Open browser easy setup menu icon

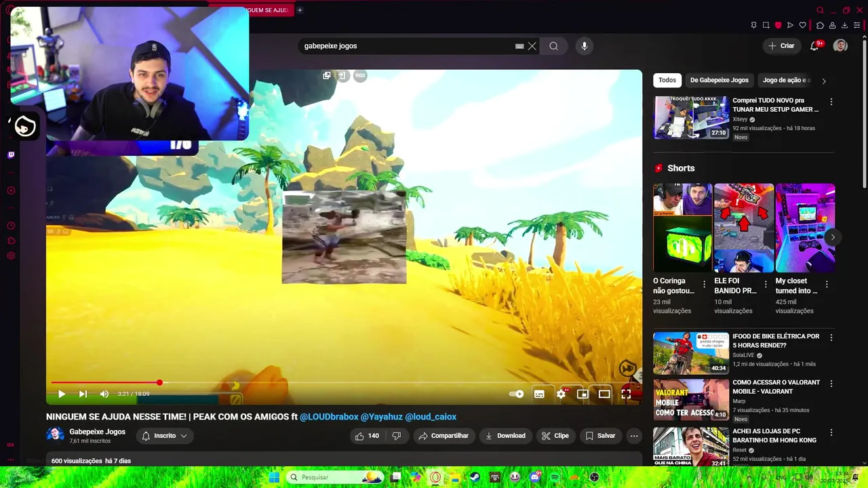coord(857,25)
